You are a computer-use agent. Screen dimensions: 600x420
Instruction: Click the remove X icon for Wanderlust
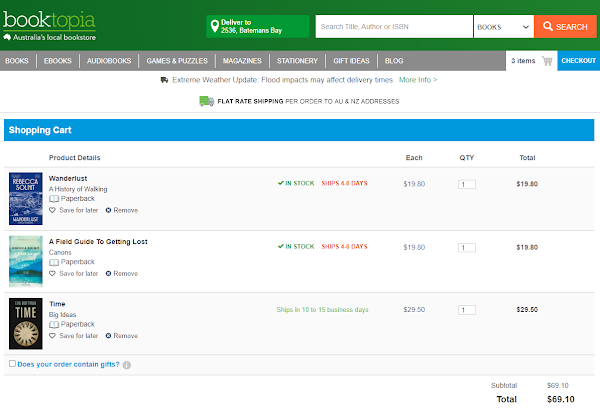coord(108,210)
